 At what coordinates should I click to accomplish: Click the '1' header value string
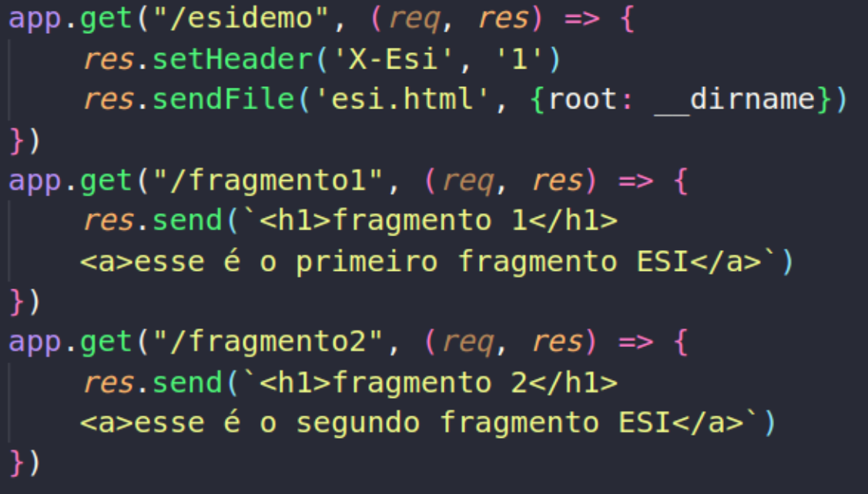click(519, 58)
